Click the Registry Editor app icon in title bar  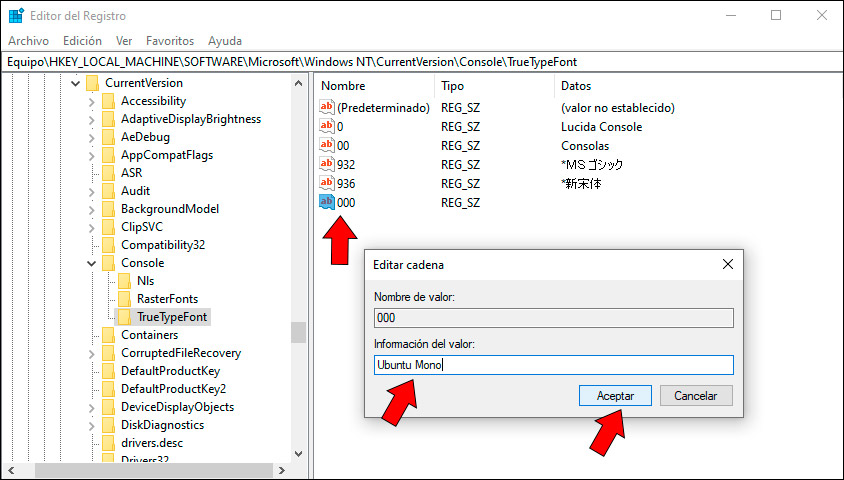(x=16, y=16)
